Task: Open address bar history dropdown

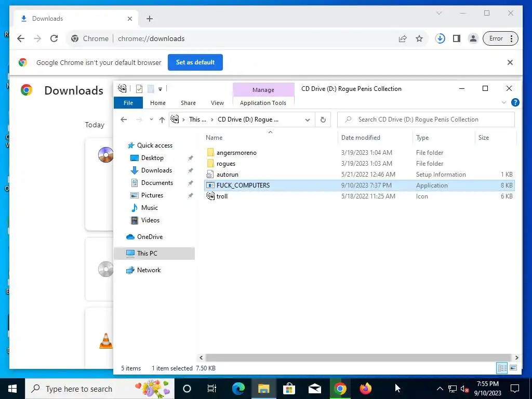Action: [x=308, y=120]
